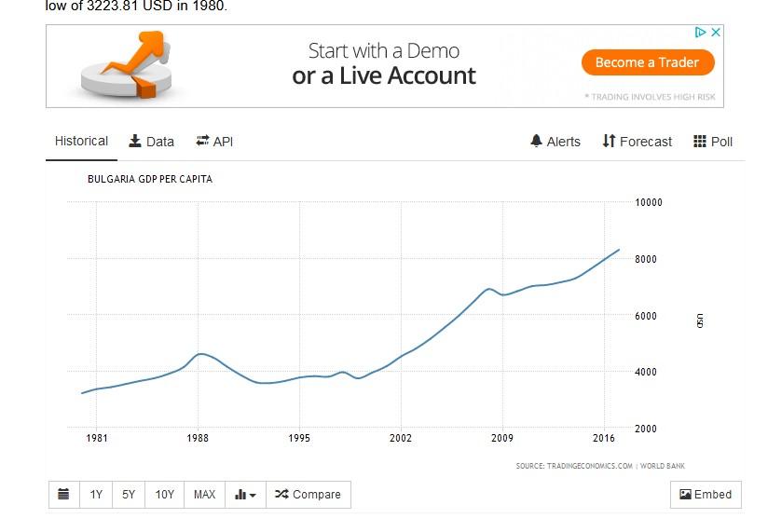The width and height of the screenshot is (768, 532).
Task: Click the AdChoices triangle icon
Action: [x=701, y=32]
